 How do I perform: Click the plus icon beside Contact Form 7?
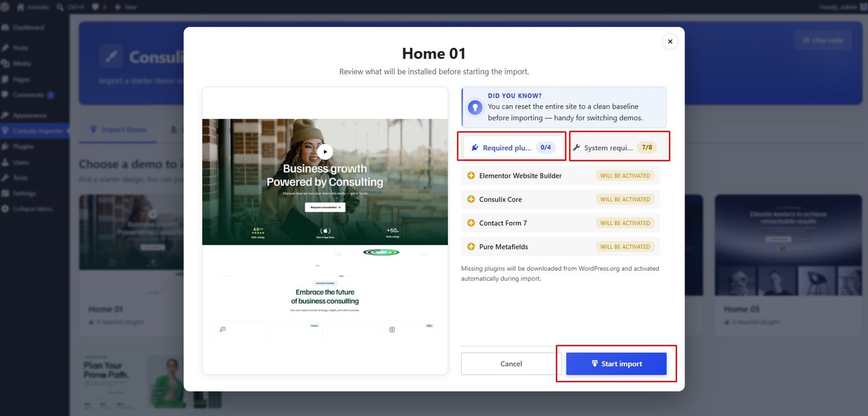point(471,223)
